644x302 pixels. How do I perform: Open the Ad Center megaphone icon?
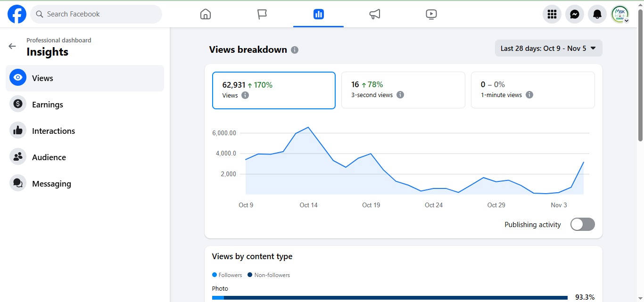(375, 14)
